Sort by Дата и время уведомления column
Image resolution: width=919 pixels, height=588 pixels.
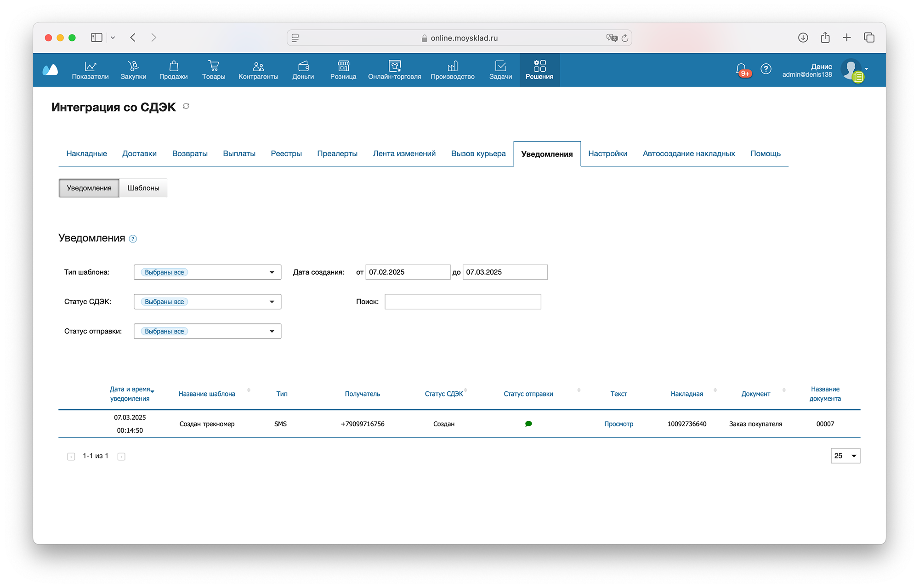point(130,394)
